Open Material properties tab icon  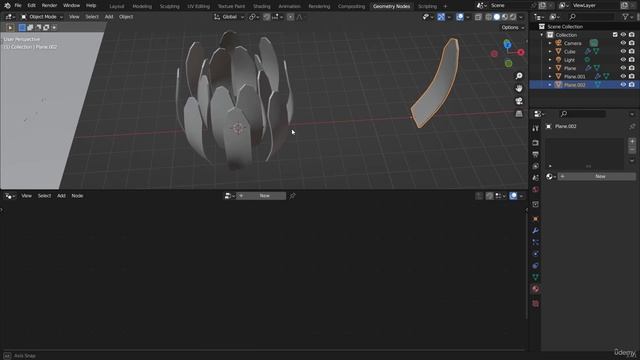point(536,289)
